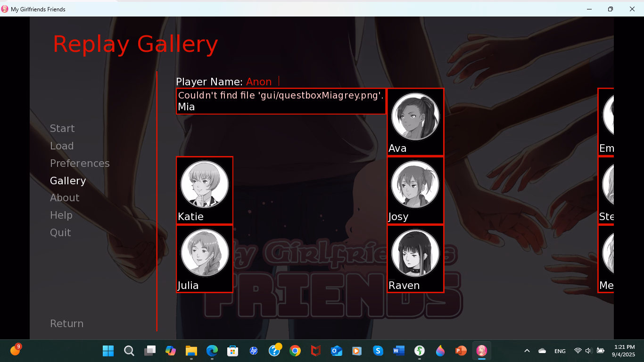The width and height of the screenshot is (644, 362).
Task: Launch File Explorer from the taskbar
Action: [x=191, y=351]
